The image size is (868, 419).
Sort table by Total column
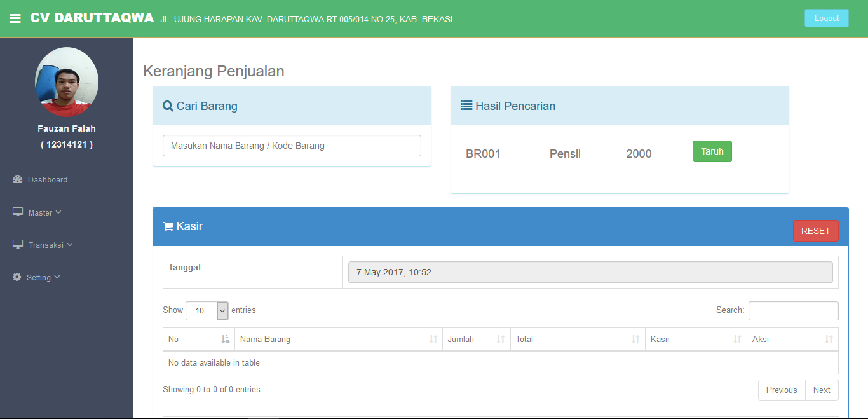click(578, 340)
